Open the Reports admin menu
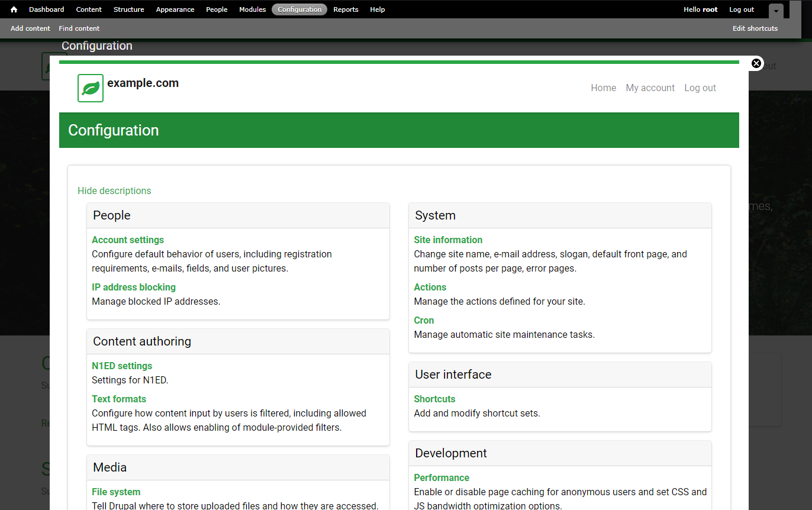 pos(346,9)
